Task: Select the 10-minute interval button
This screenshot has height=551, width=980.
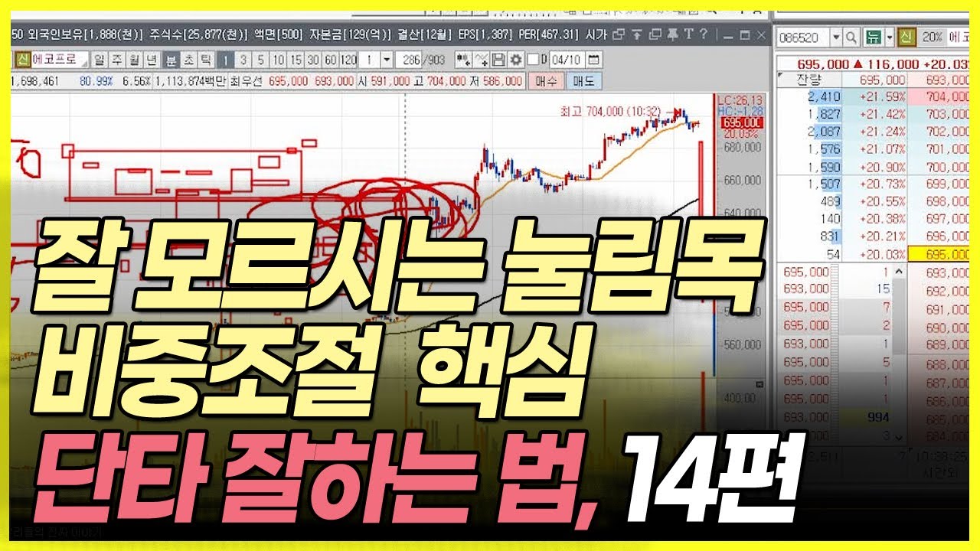Action: click(x=279, y=60)
